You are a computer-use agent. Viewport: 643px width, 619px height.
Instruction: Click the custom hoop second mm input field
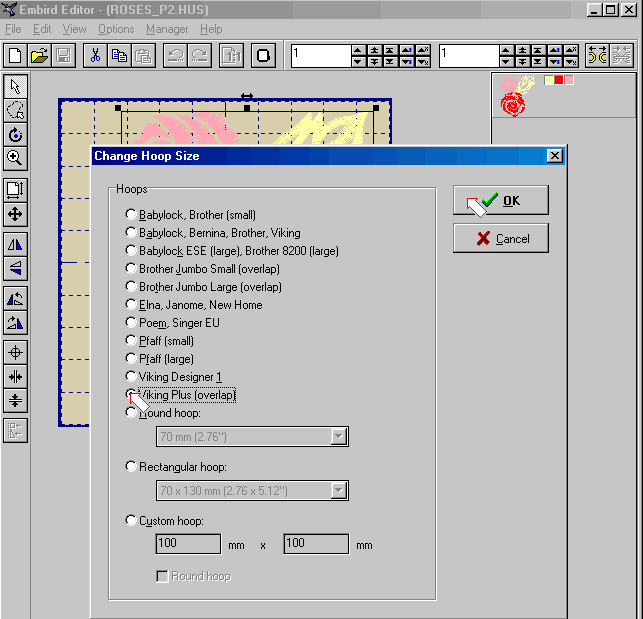(x=316, y=544)
